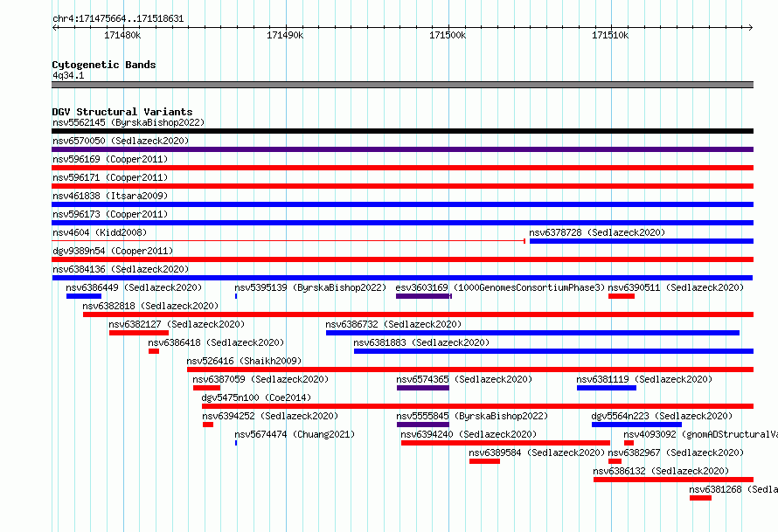Click the blue nsv6386732 variant bar
The height and width of the screenshot is (532, 778).
point(533,333)
